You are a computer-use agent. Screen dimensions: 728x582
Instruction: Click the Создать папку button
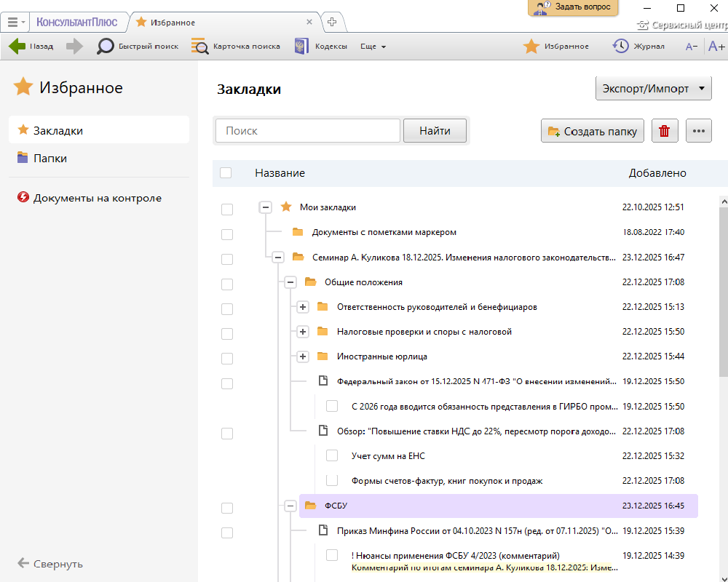pos(593,131)
